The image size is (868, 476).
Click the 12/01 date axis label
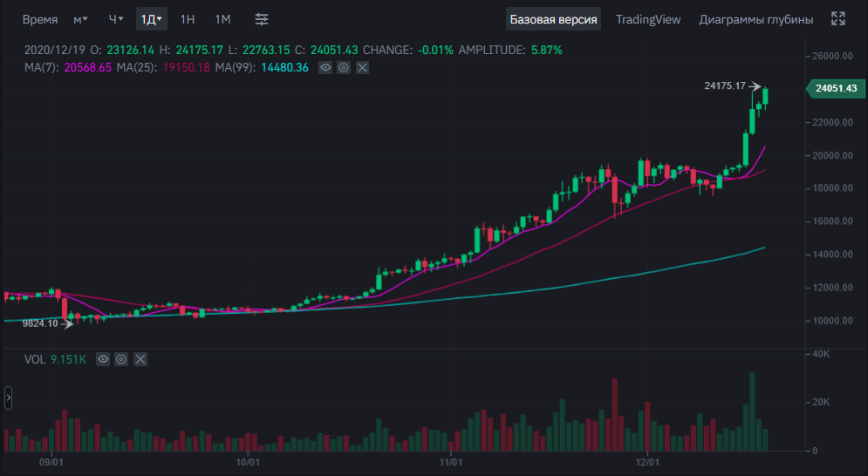point(647,461)
